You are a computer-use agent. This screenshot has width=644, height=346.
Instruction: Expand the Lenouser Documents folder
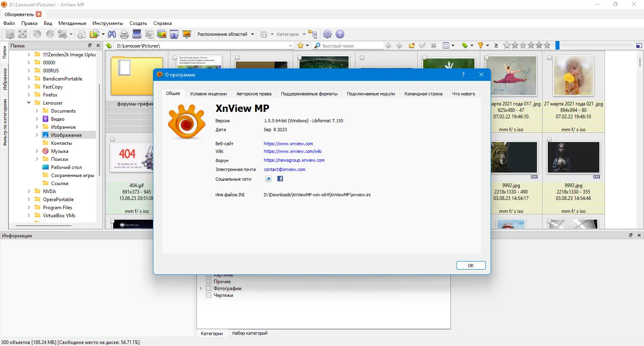[37, 111]
